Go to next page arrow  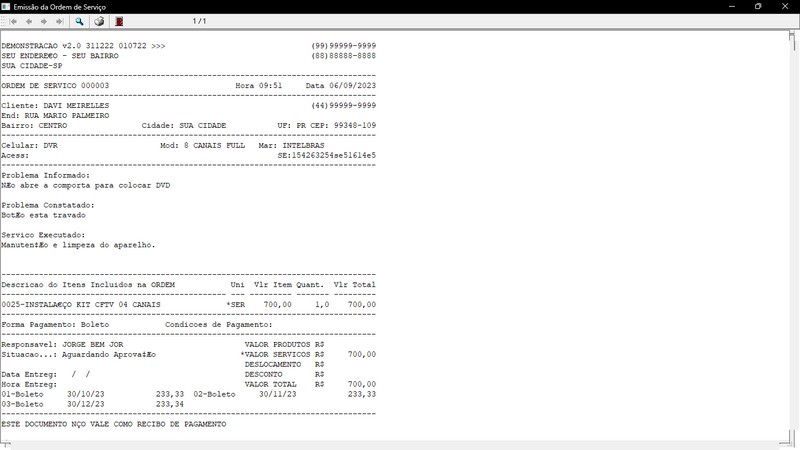[44, 21]
